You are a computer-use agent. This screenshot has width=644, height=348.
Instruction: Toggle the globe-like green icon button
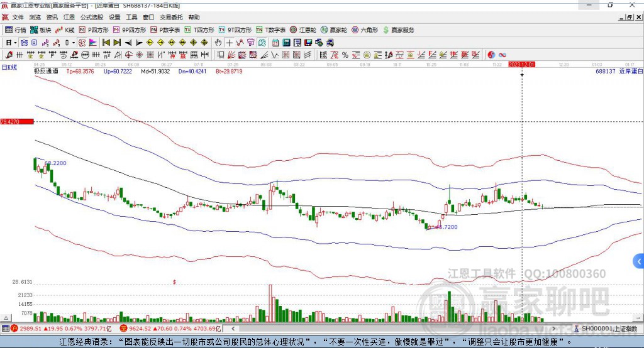[x=262, y=43]
